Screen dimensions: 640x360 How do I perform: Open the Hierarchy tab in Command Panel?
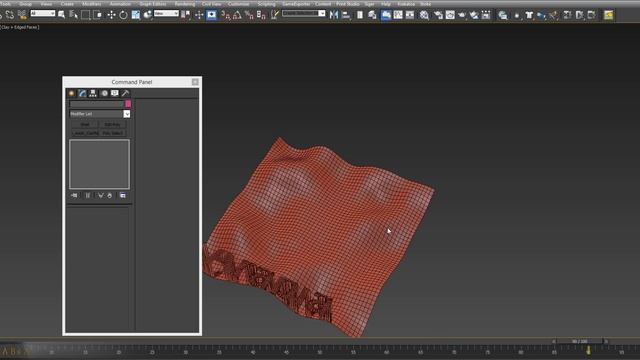click(93, 93)
